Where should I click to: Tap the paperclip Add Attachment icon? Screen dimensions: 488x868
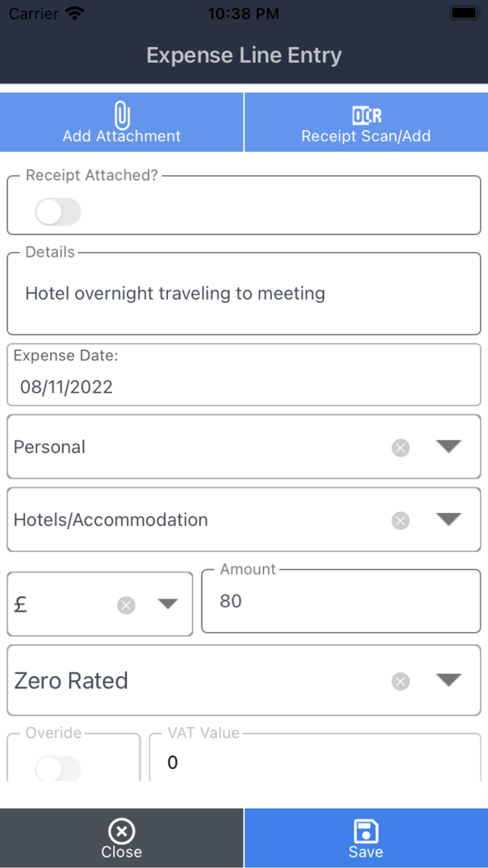pyautogui.click(x=122, y=115)
